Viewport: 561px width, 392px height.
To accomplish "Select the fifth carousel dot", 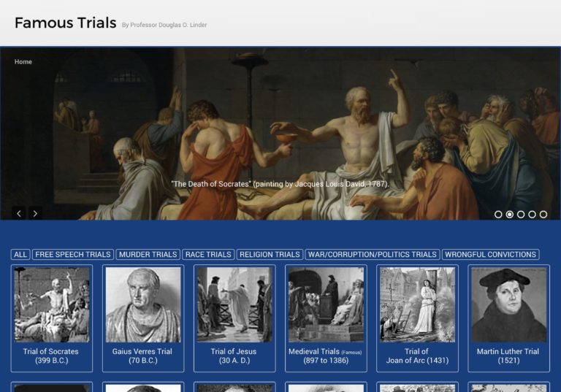I will coord(543,214).
